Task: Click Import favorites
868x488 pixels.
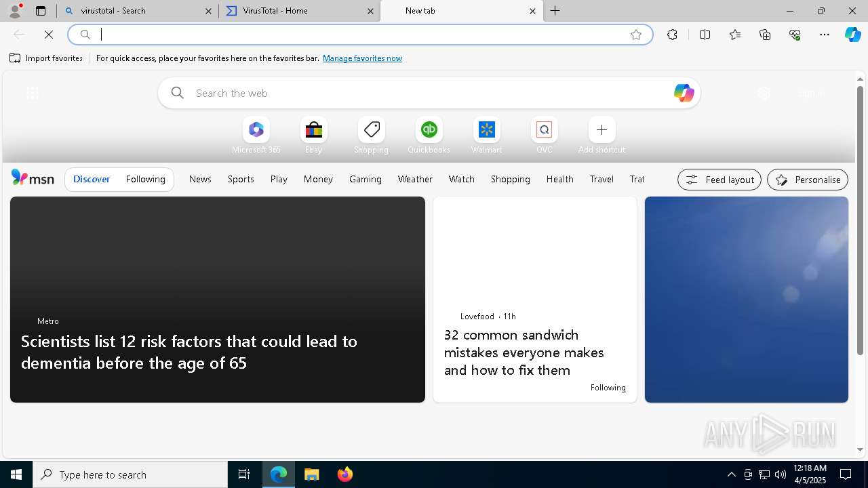Action: point(46,58)
